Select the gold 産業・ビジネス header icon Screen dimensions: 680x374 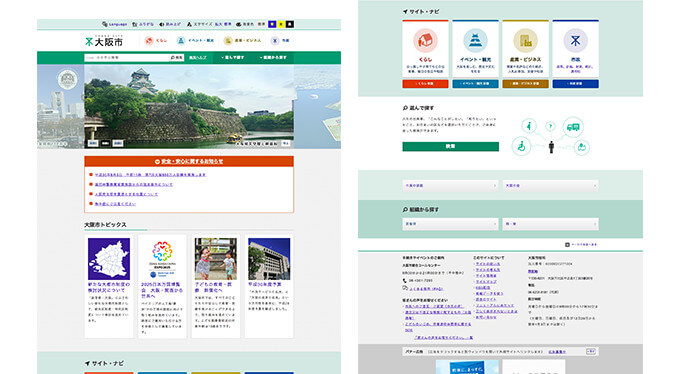tap(228, 40)
